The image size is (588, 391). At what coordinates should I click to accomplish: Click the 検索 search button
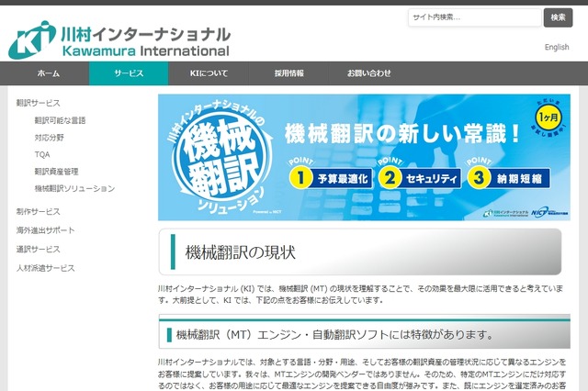pyautogui.click(x=558, y=17)
